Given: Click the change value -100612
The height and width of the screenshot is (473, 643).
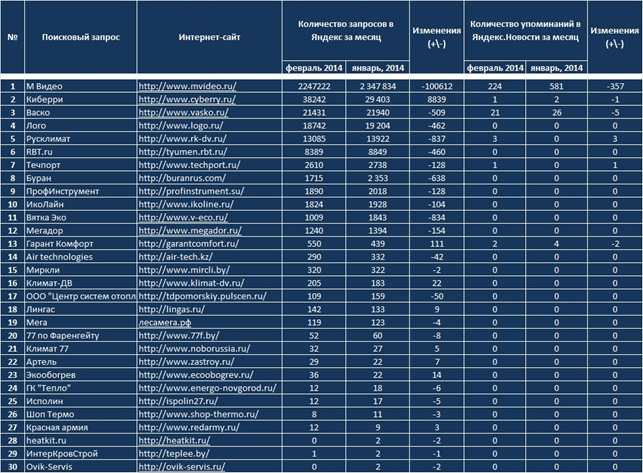Looking at the screenshot, I should [437, 86].
